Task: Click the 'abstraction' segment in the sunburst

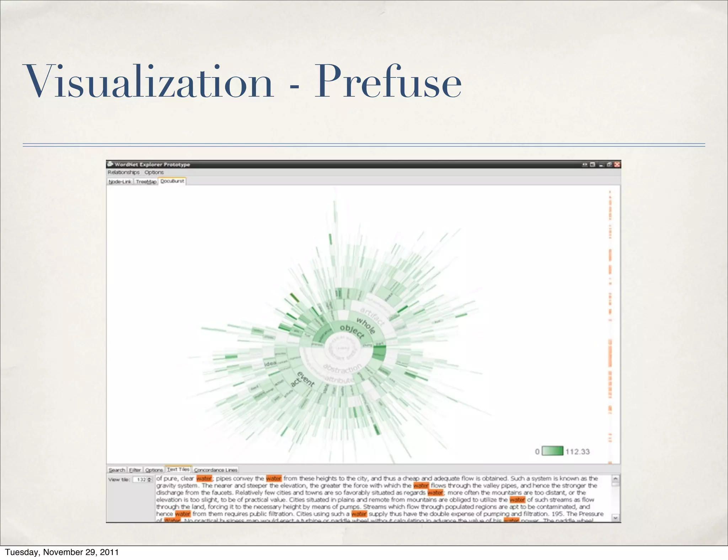Action: tap(342, 369)
